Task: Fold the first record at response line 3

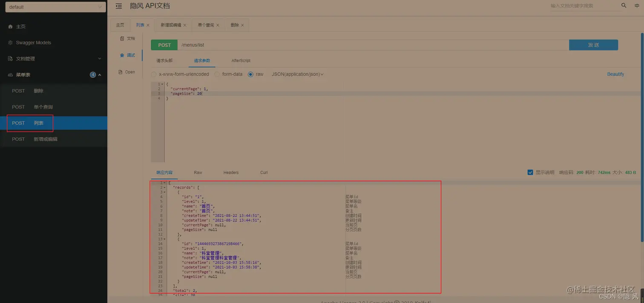Action: point(165,192)
